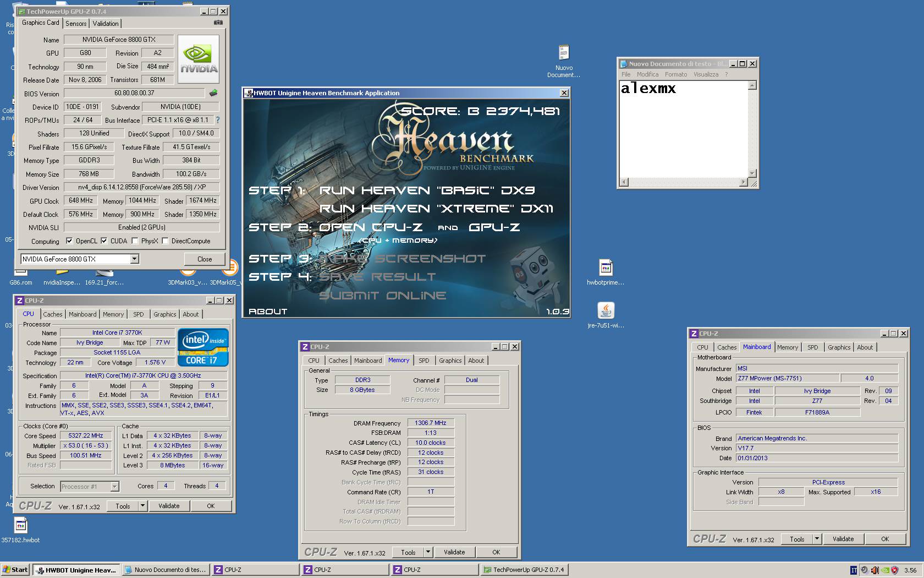Screen dimensions: 924x578
Task: Open the Visualizza menu in Notepad
Action: coord(706,74)
